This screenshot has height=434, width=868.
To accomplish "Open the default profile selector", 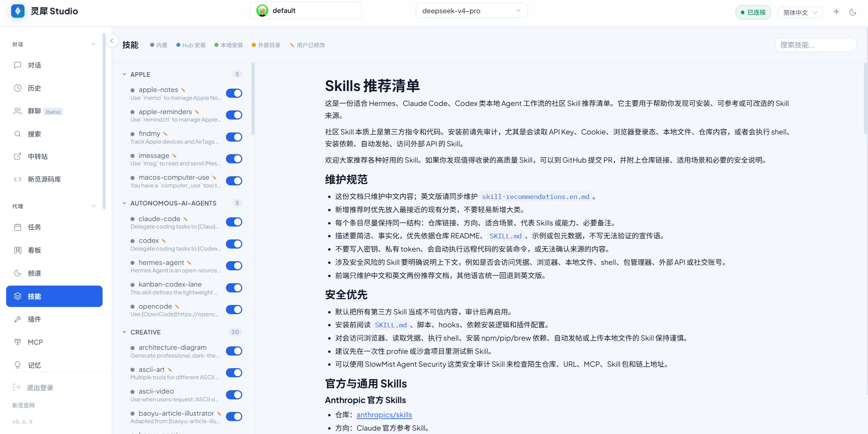I will tap(305, 11).
